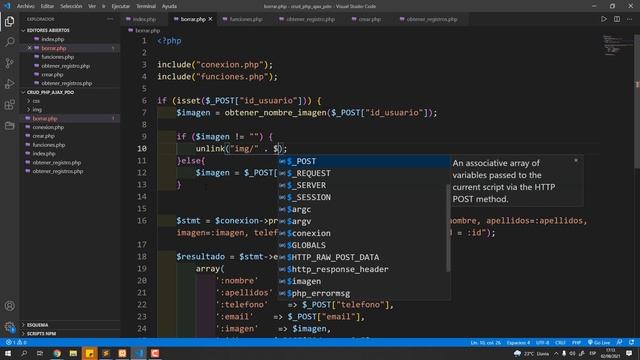Switch to Chrome from the taskbar
Screen dimensions: 640x360
[x=57, y=353]
